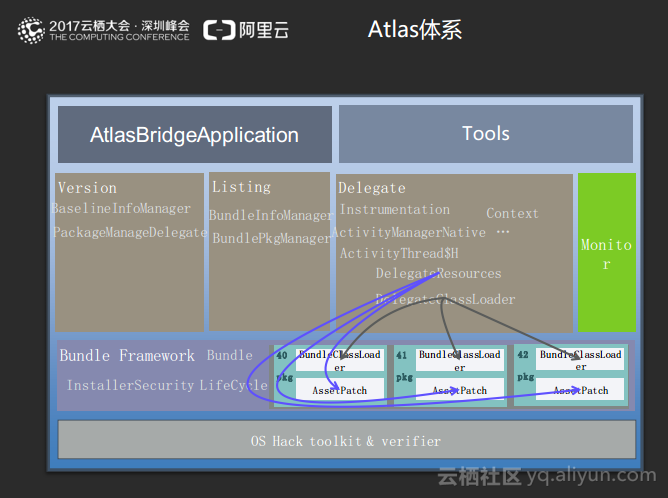The width and height of the screenshot is (668, 498).
Task: Click the 'pkg' label of bundle 42
Action: click(x=525, y=377)
